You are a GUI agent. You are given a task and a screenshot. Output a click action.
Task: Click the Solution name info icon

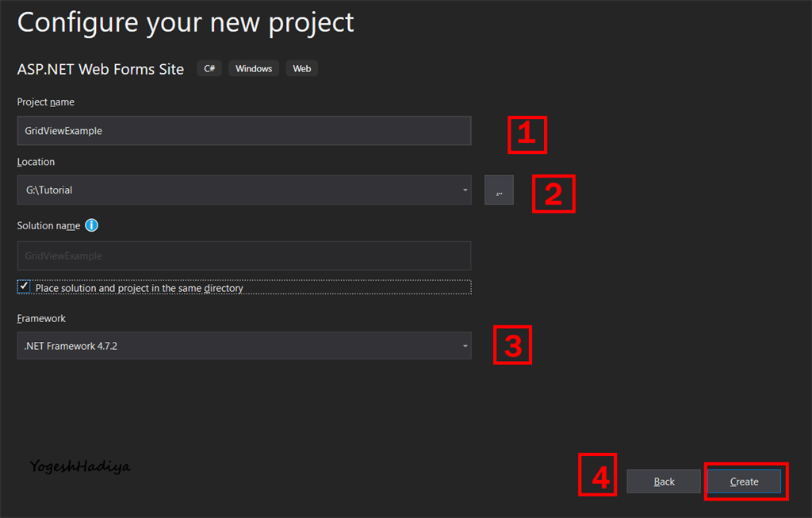[91, 225]
